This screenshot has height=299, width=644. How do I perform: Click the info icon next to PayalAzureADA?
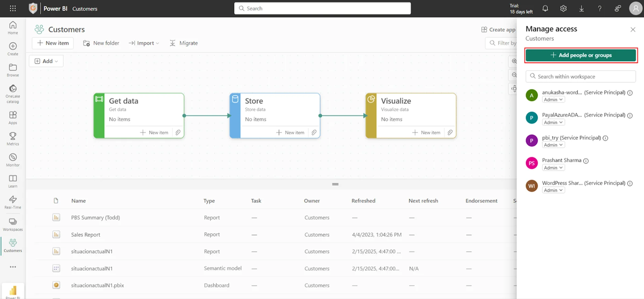click(x=630, y=115)
